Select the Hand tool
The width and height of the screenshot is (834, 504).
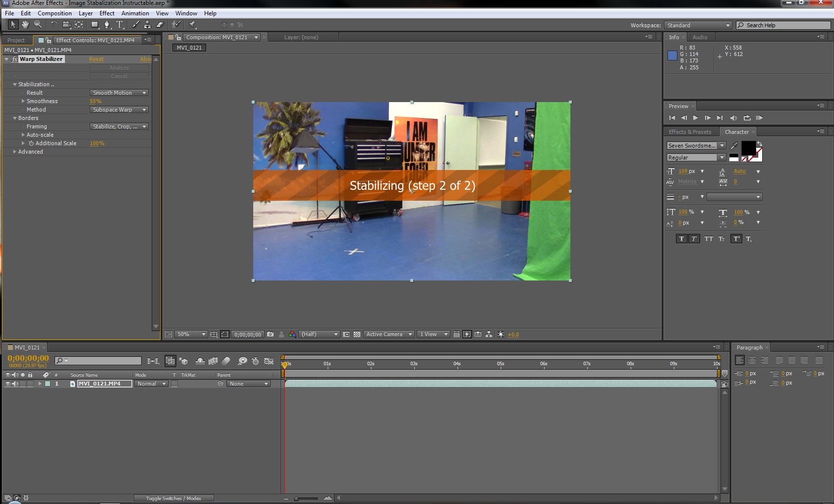point(25,24)
